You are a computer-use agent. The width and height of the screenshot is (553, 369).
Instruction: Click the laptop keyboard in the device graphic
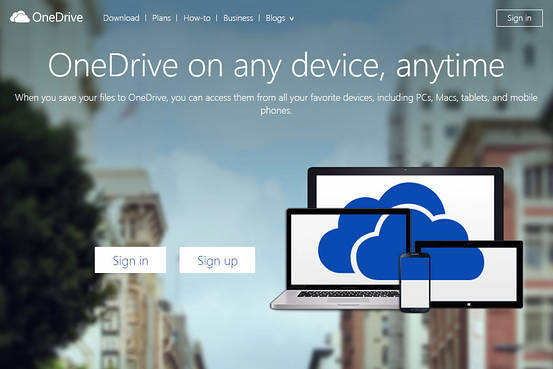347,294
